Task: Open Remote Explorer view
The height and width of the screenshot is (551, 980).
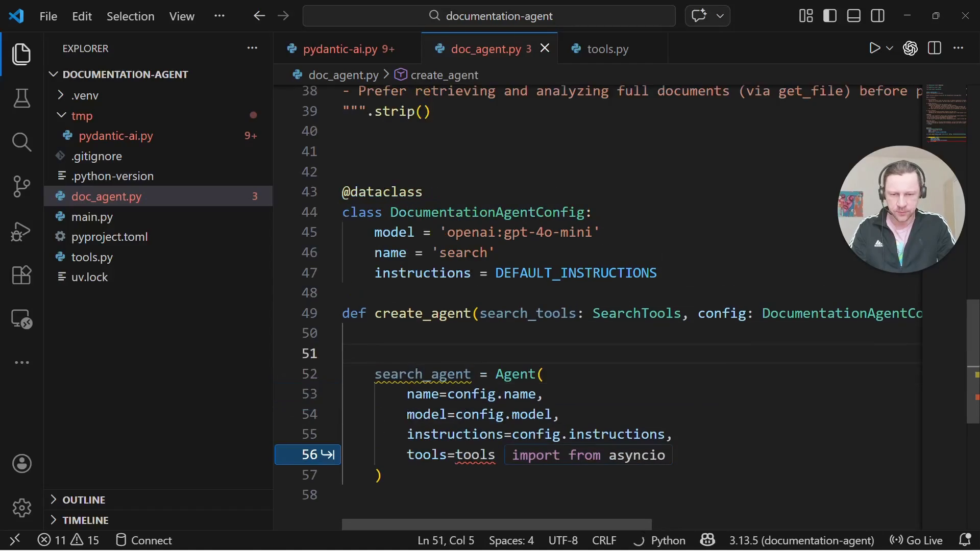Action: coord(21,319)
